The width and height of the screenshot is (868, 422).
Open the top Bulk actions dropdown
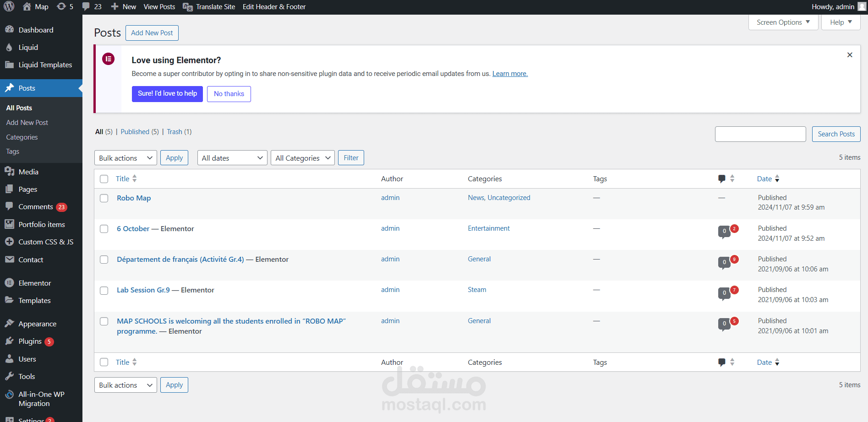[x=126, y=158]
